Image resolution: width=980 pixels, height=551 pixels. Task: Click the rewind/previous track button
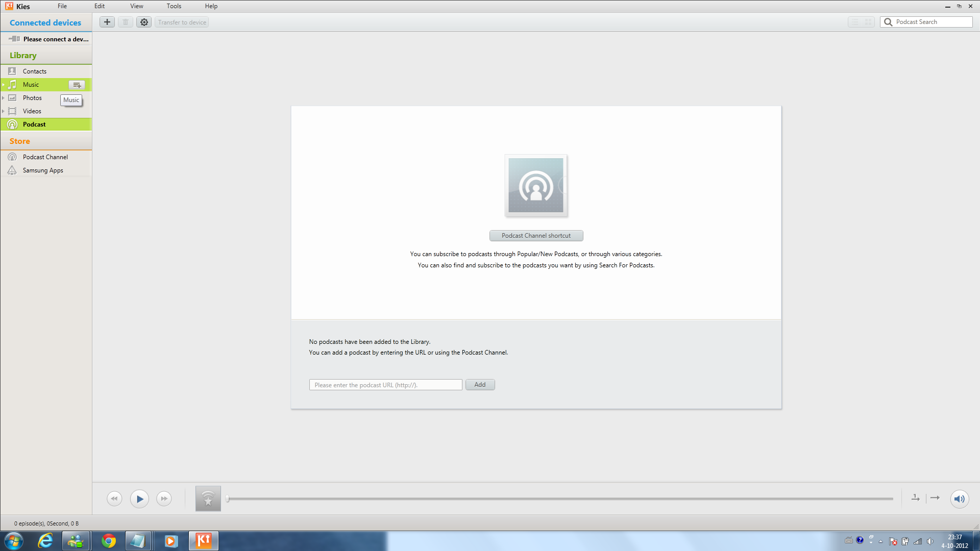[114, 498]
